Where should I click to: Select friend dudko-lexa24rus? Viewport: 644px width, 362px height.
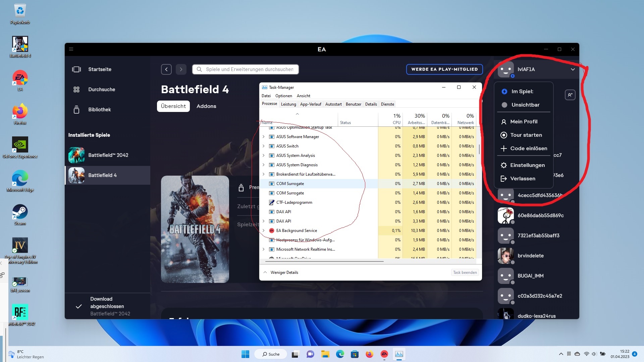click(537, 314)
